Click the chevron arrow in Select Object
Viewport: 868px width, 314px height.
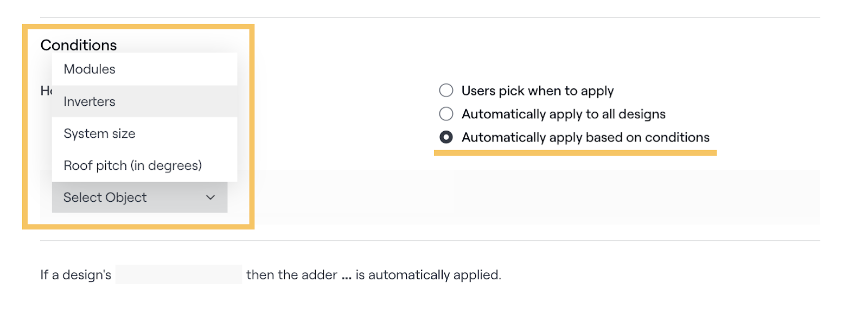210,197
